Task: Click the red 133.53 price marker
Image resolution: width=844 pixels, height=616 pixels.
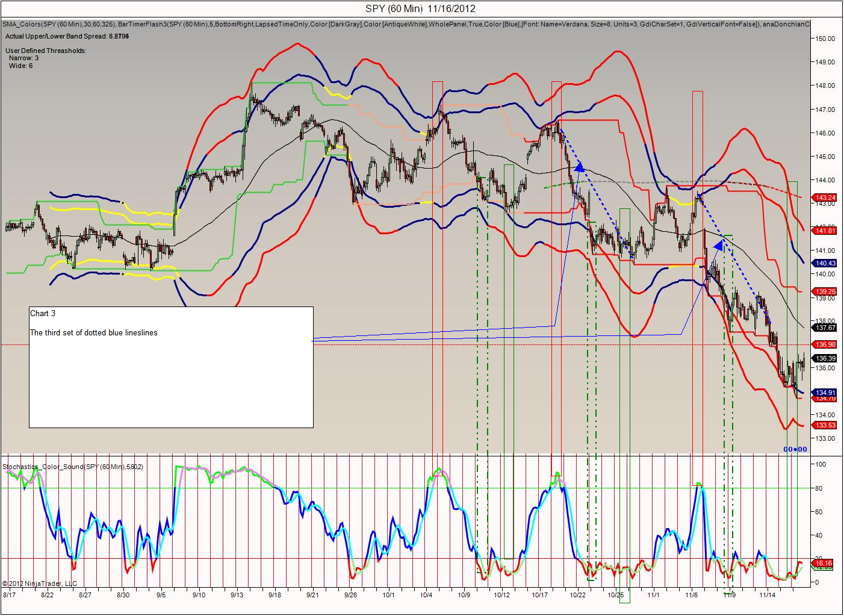Action: coord(825,425)
